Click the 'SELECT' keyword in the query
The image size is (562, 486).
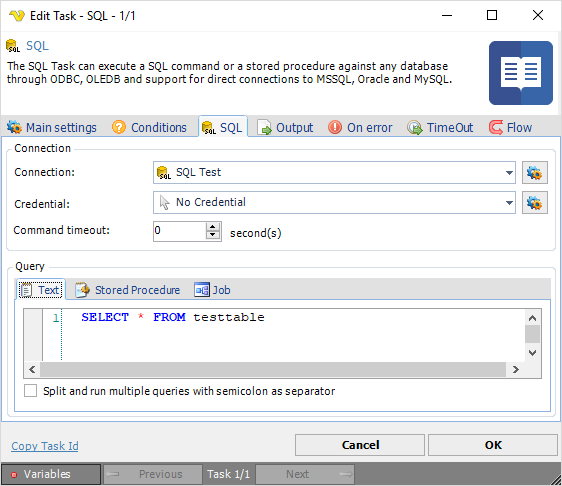[105, 317]
